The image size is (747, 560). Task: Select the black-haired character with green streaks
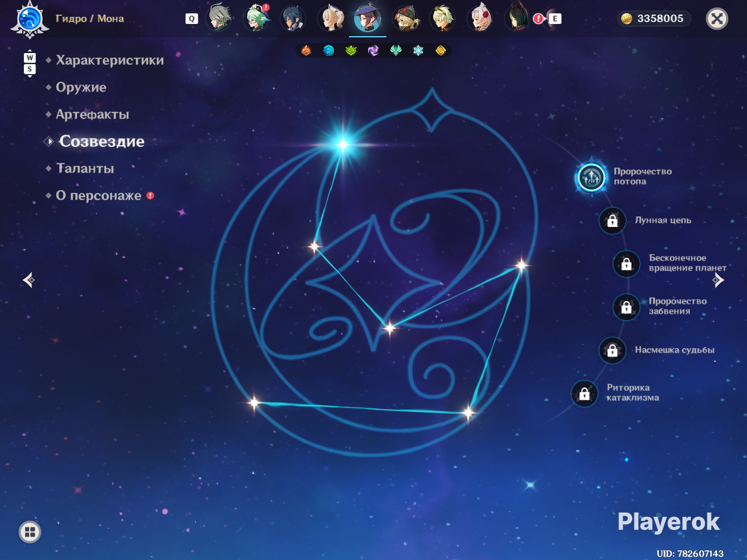click(x=516, y=17)
